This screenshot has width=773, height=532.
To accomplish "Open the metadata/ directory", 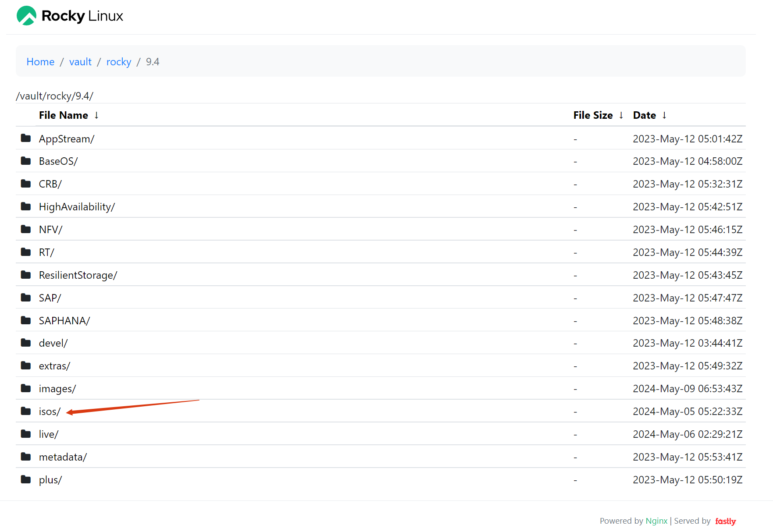I will [x=63, y=457].
